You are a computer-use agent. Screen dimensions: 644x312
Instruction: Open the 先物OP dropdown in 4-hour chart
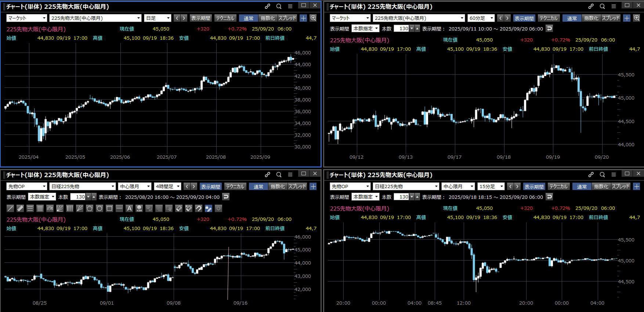point(26,186)
